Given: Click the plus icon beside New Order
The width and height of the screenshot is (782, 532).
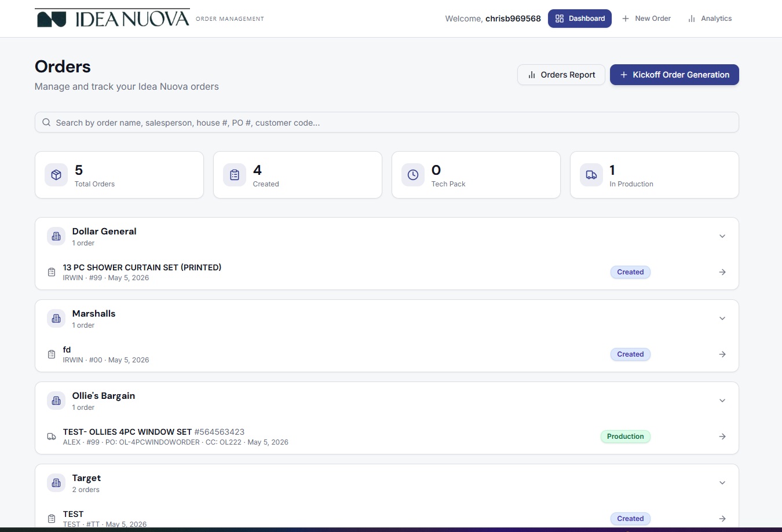Looking at the screenshot, I should 626,19.
